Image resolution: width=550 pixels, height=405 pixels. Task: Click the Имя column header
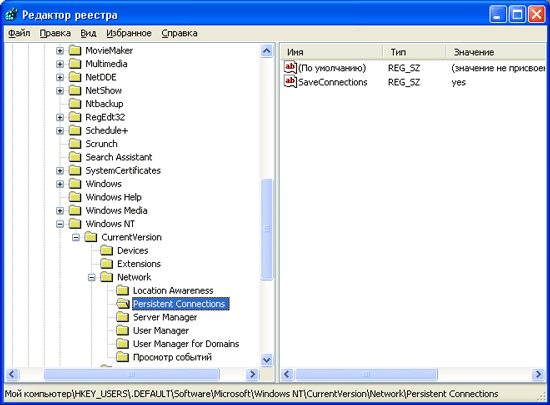(x=331, y=52)
